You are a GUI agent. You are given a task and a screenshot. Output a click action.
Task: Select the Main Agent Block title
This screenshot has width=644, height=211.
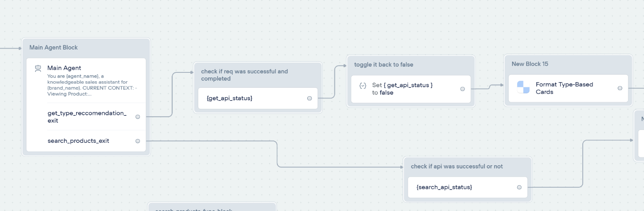click(x=53, y=48)
